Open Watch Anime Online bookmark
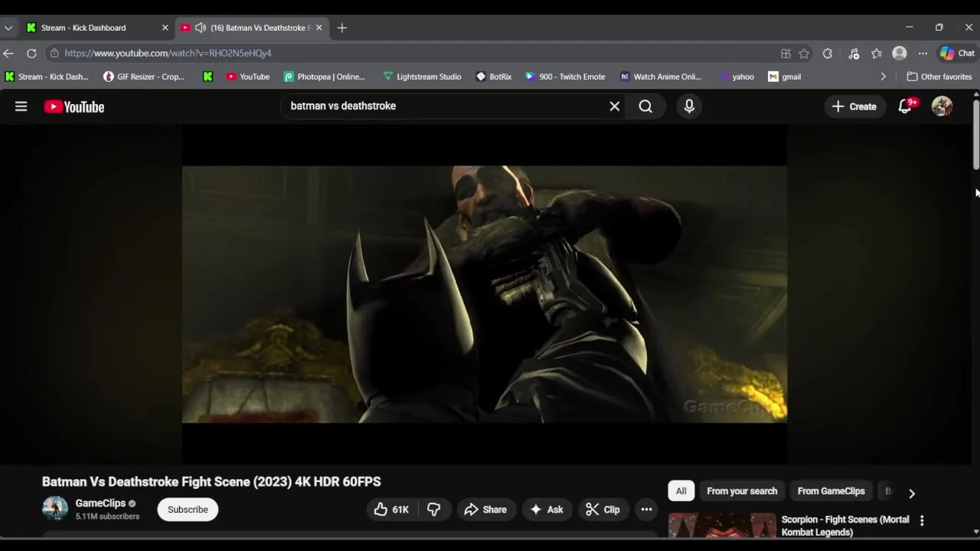 (x=661, y=77)
